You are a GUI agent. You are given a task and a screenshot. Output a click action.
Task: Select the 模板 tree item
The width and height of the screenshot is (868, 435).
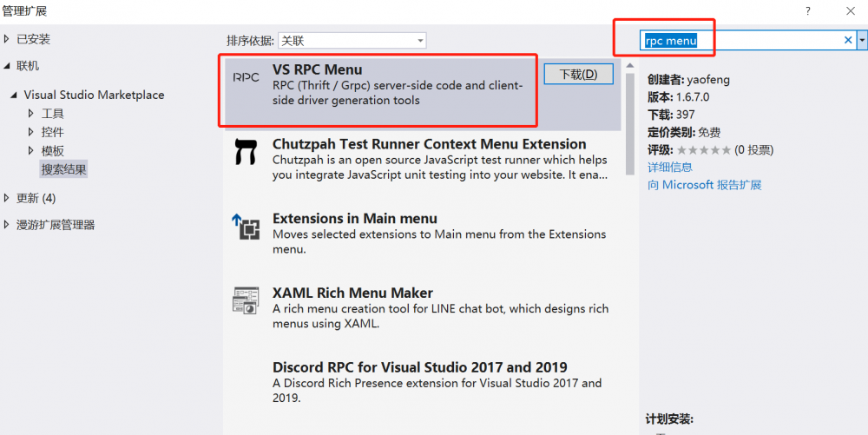tap(53, 150)
